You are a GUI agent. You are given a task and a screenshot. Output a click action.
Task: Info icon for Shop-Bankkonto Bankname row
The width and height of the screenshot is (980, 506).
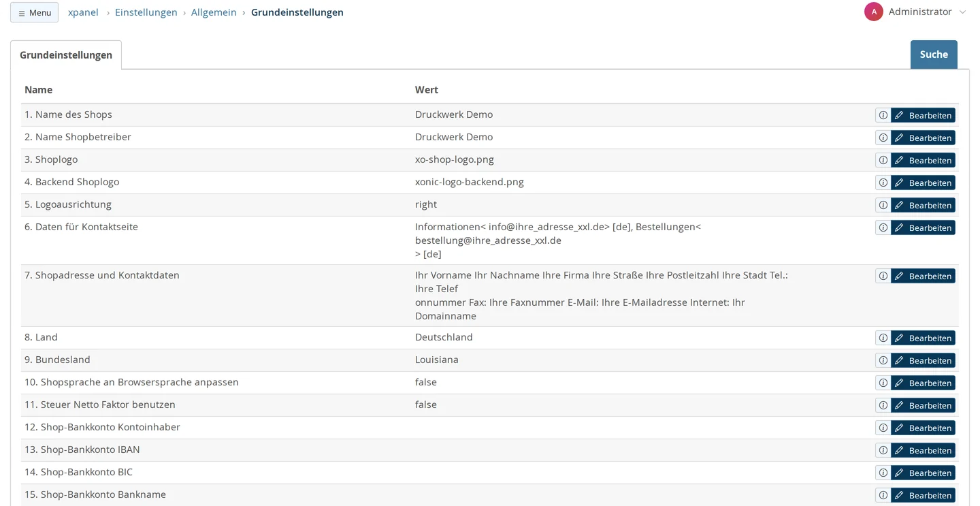[x=883, y=495]
